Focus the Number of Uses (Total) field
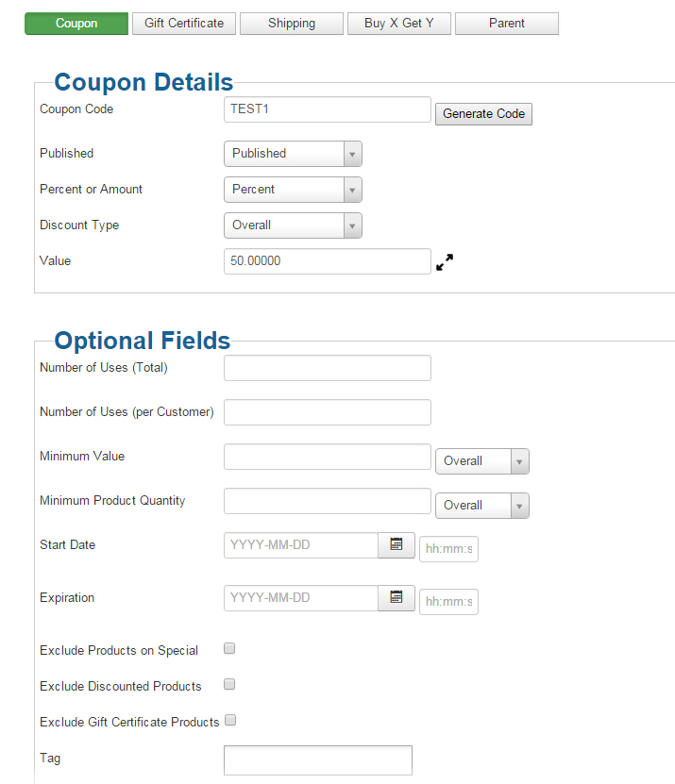 (327, 368)
